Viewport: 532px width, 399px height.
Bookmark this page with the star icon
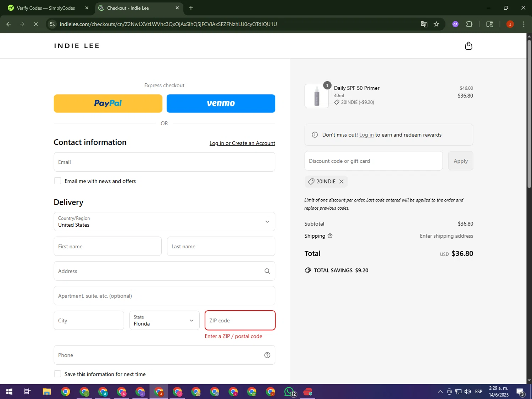tap(436, 24)
